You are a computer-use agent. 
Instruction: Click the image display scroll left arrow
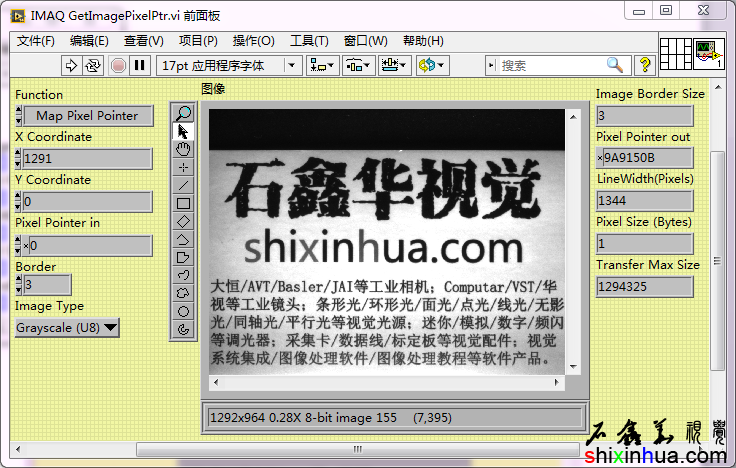[216, 382]
